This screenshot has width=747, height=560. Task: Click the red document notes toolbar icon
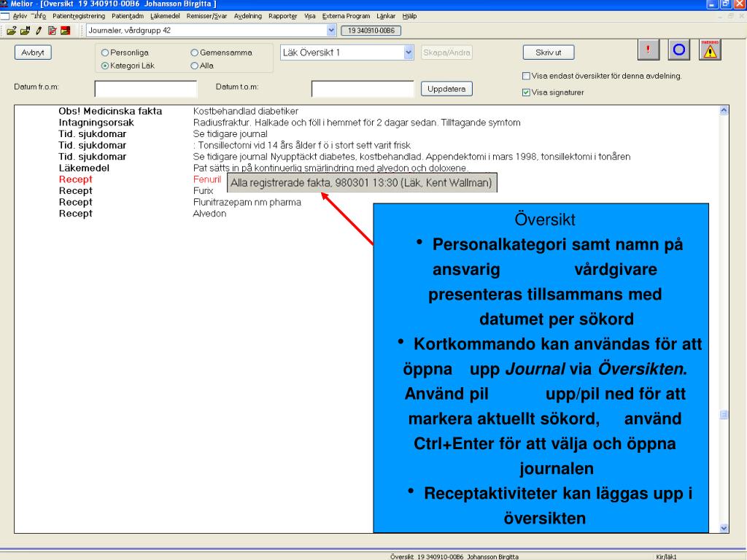(52, 31)
